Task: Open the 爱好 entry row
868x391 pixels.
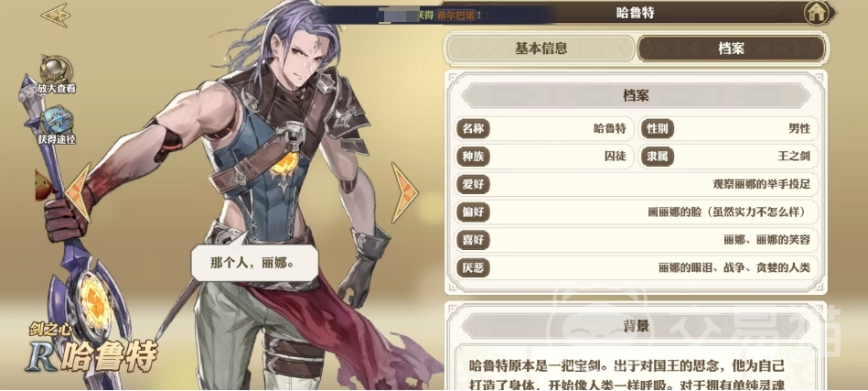Action: 637,184
